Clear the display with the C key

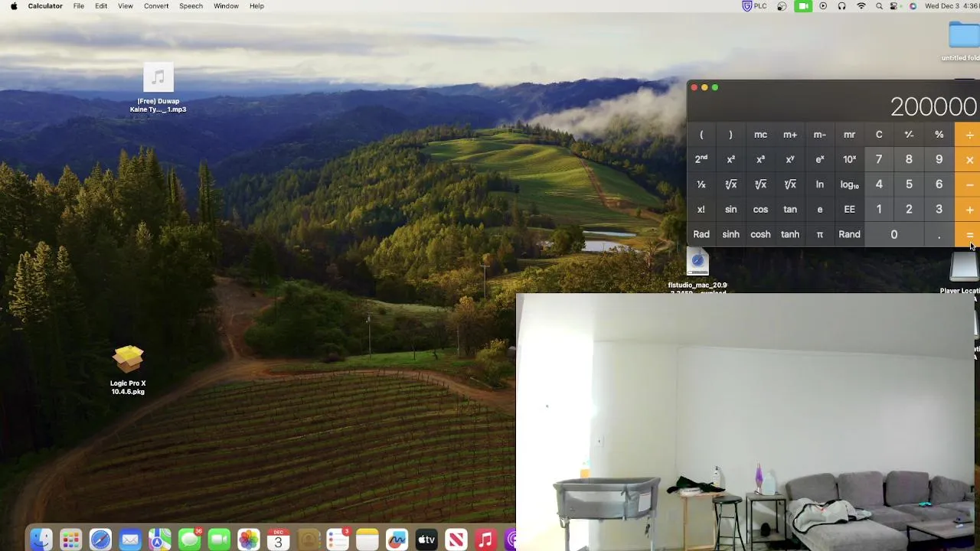pos(879,135)
